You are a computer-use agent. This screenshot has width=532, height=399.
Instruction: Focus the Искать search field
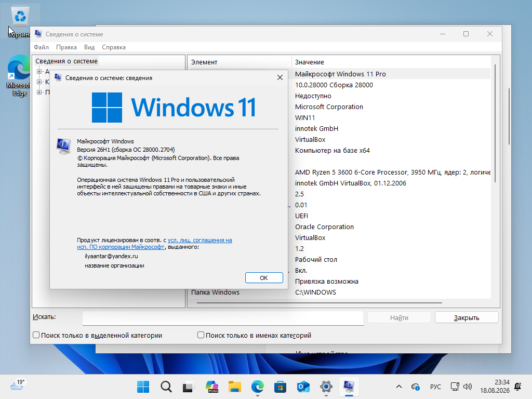click(223, 318)
